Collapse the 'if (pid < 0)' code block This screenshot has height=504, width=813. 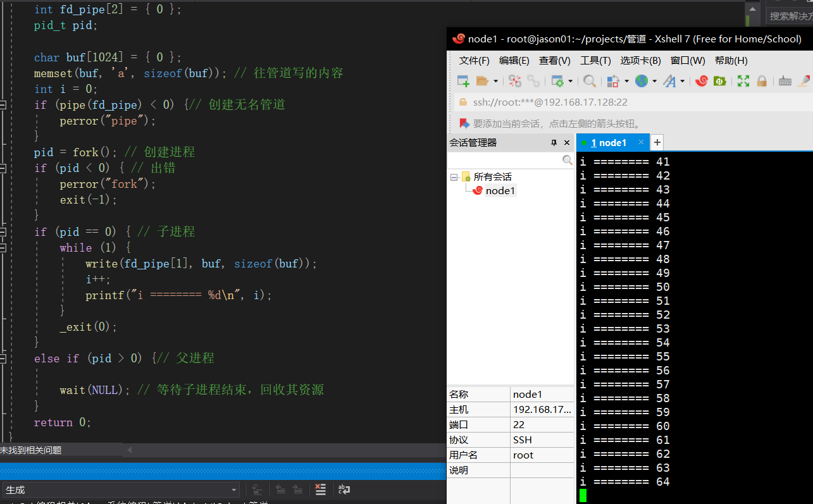pos(3,168)
